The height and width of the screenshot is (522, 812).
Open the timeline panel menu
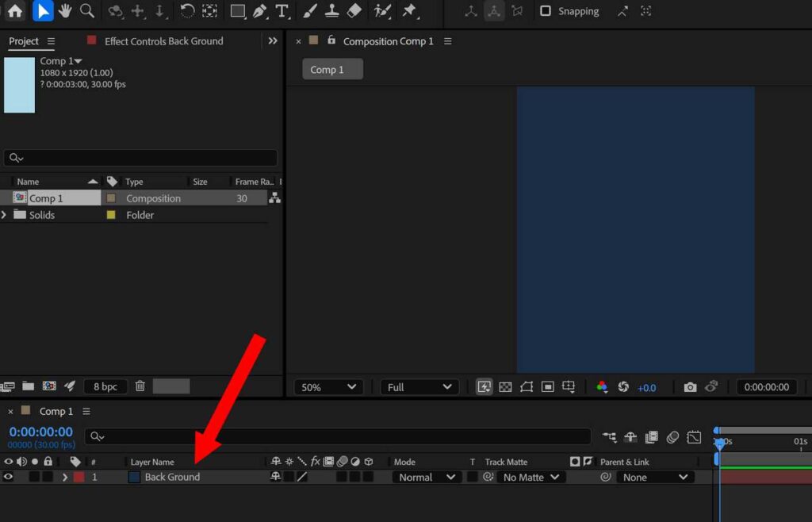coord(86,411)
